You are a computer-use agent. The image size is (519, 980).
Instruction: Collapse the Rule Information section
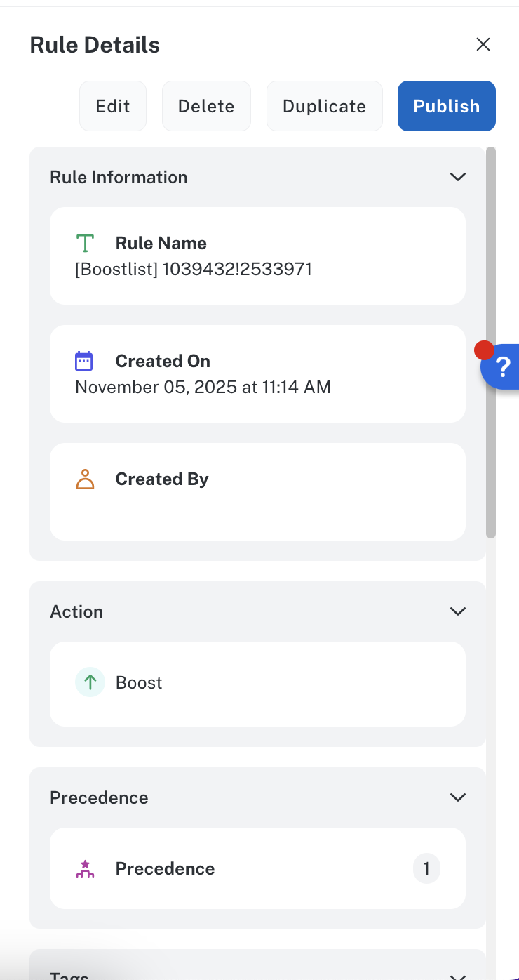point(457,177)
